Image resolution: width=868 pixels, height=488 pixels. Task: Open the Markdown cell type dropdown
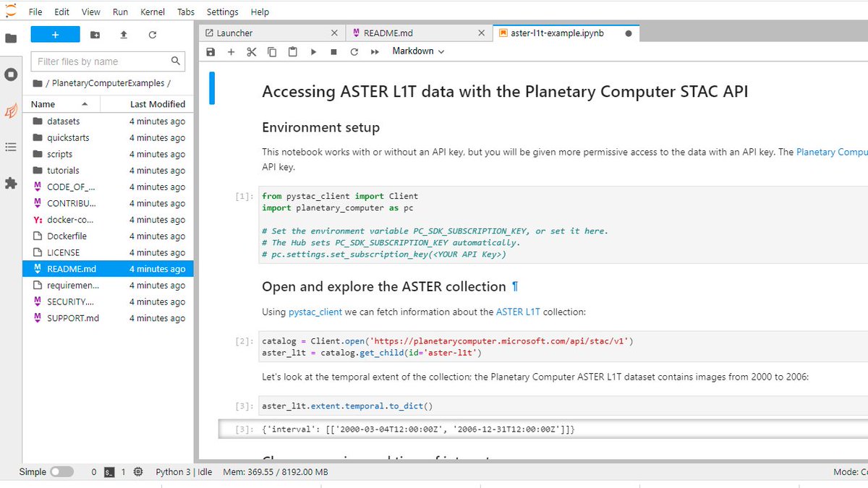(x=418, y=51)
